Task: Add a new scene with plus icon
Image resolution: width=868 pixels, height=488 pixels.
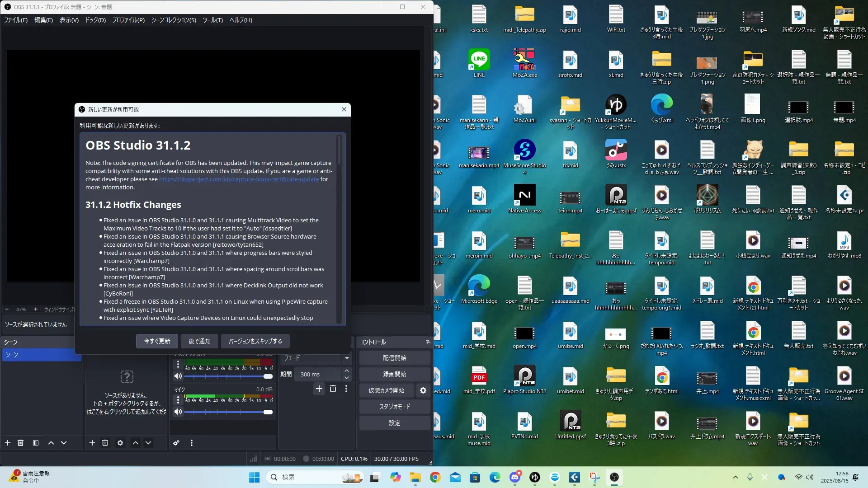Action: 8,443
